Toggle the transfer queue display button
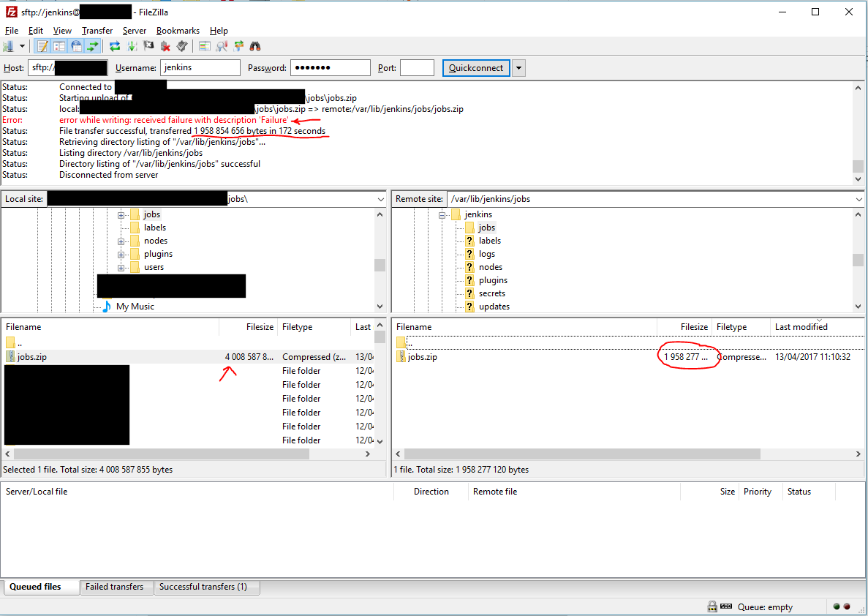 click(92, 47)
